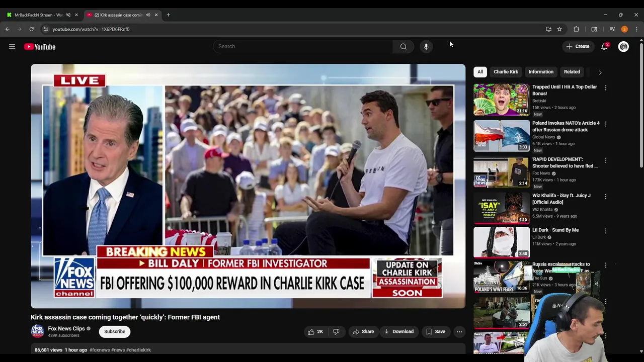The height and width of the screenshot is (362, 644).
Task: Bookmark this page with the star
Action: [x=559, y=29]
